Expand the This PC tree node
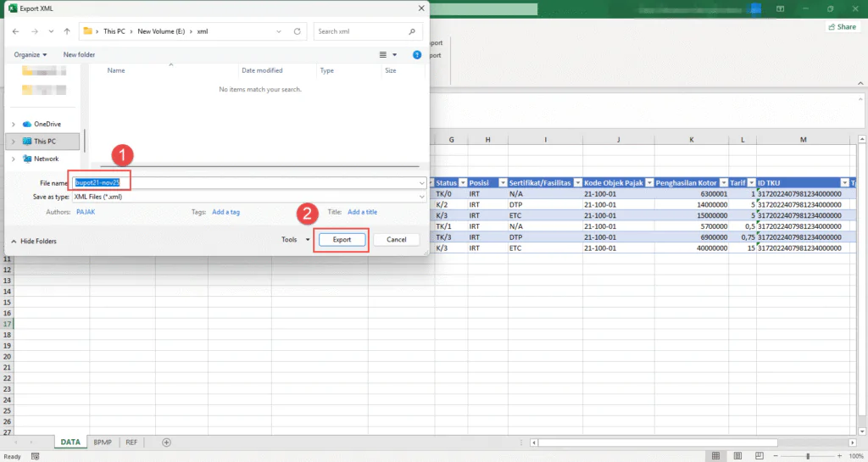This screenshot has height=462, width=868. [14, 141]
